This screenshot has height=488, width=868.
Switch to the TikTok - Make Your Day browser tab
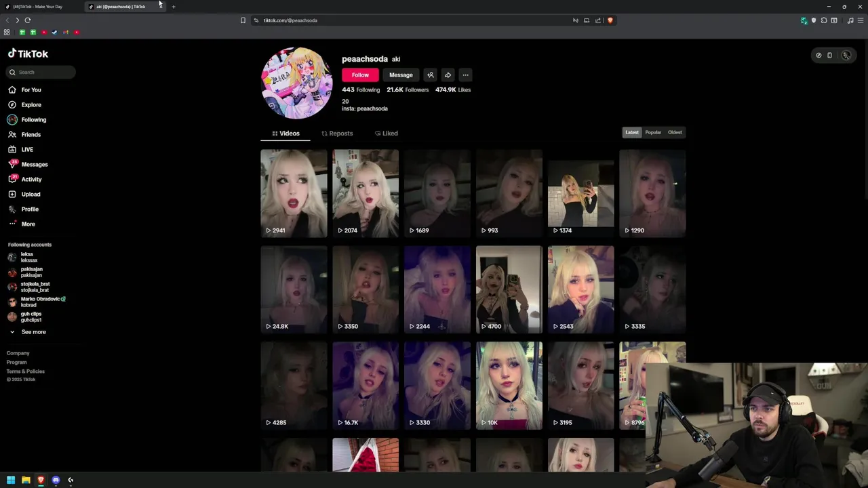[x=41, y=7]
